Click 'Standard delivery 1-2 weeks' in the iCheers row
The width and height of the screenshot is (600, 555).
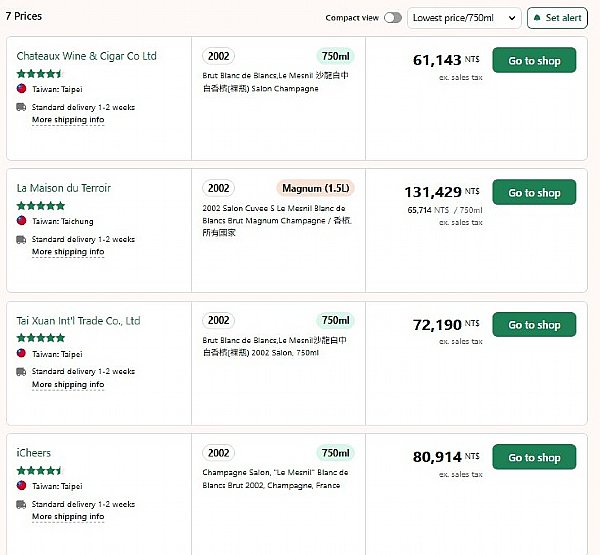click(83, 504)
